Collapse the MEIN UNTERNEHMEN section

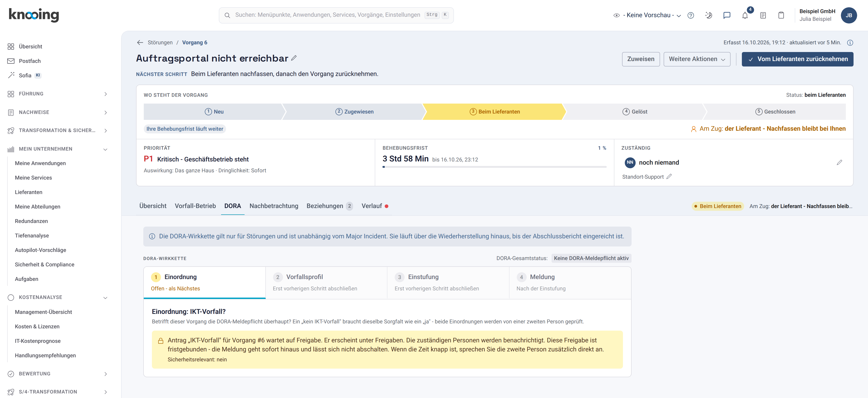tap(57, 149)
